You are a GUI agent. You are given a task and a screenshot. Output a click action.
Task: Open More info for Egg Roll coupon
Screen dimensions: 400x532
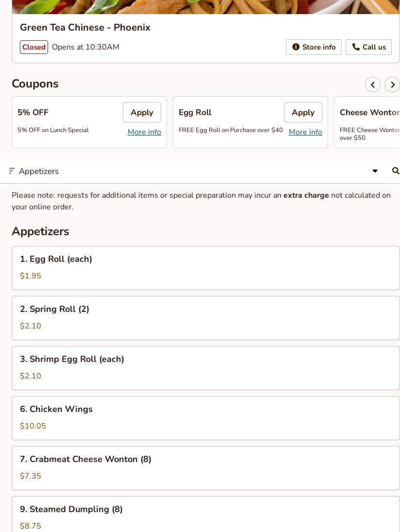coord(305,132)
